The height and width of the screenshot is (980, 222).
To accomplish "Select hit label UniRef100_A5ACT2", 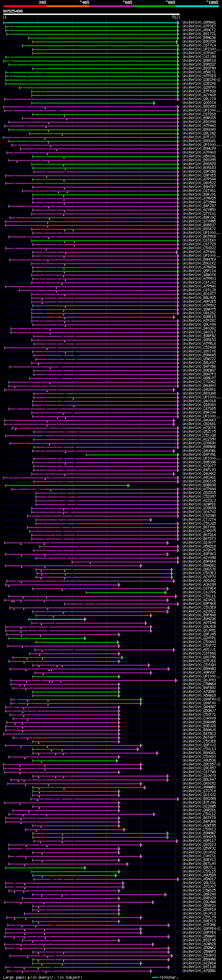I will click(199, 30).
